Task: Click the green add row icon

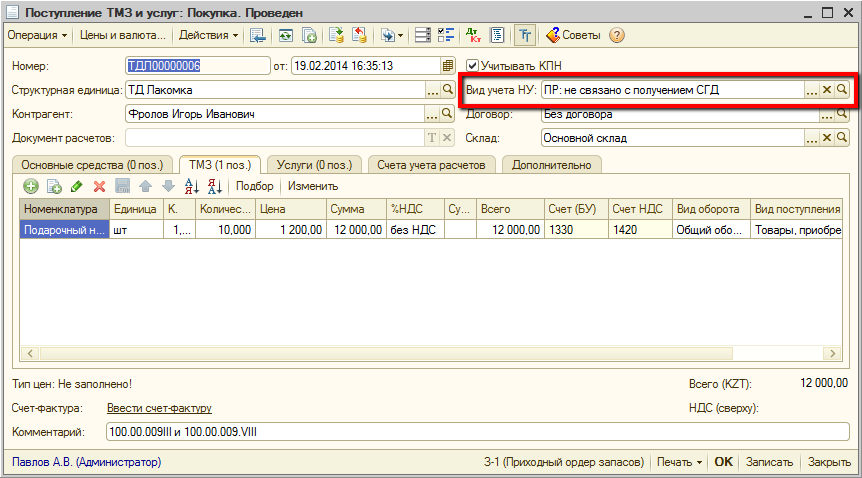Action: click(x=31, y=186)
